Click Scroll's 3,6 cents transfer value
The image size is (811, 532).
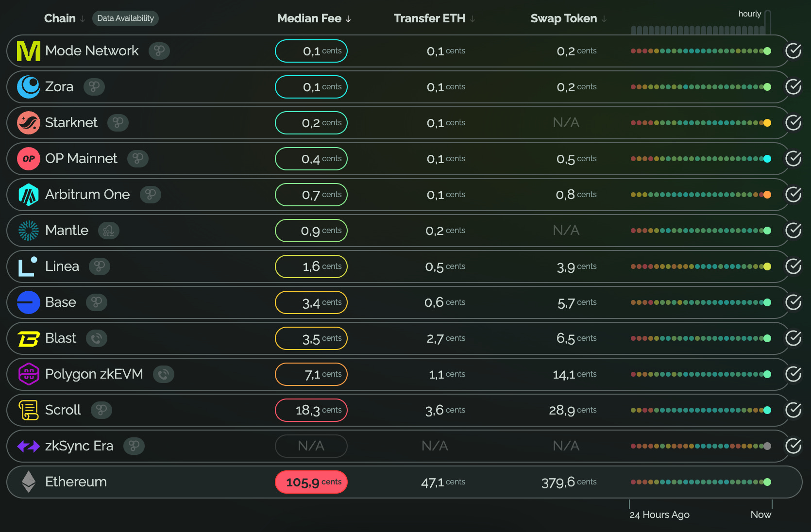pyautogui.click(x=445, y=410)
